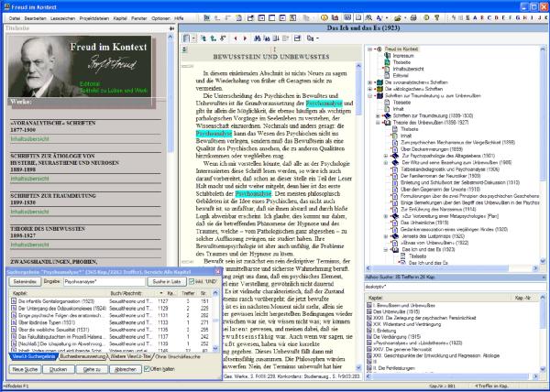The width and height of the screenshot is (550, 392).
Task: Expand 'Die voranalytischen Schriften' tree node
Action: 369,82
